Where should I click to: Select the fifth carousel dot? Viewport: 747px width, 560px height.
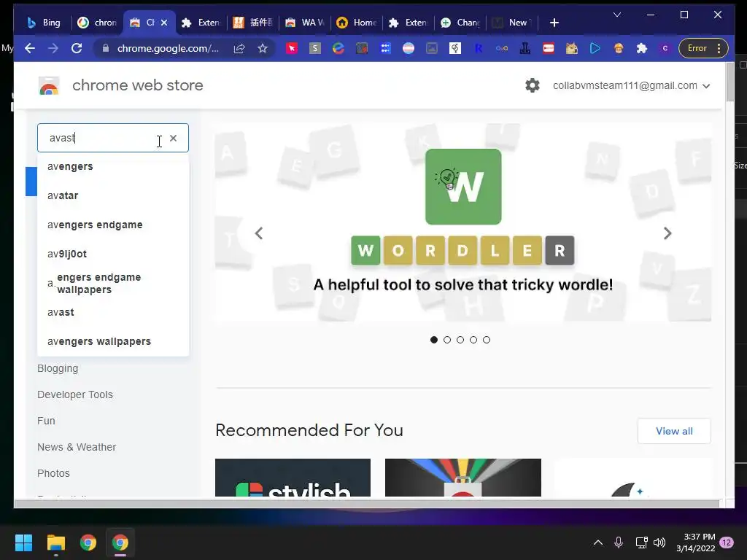[x=487, y=340]
